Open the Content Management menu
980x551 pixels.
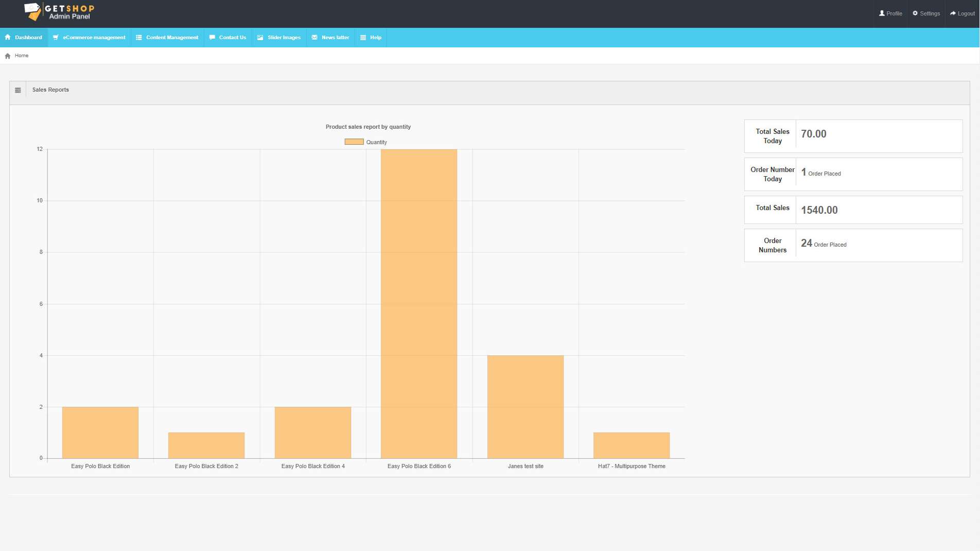click(x=172, y=38)
